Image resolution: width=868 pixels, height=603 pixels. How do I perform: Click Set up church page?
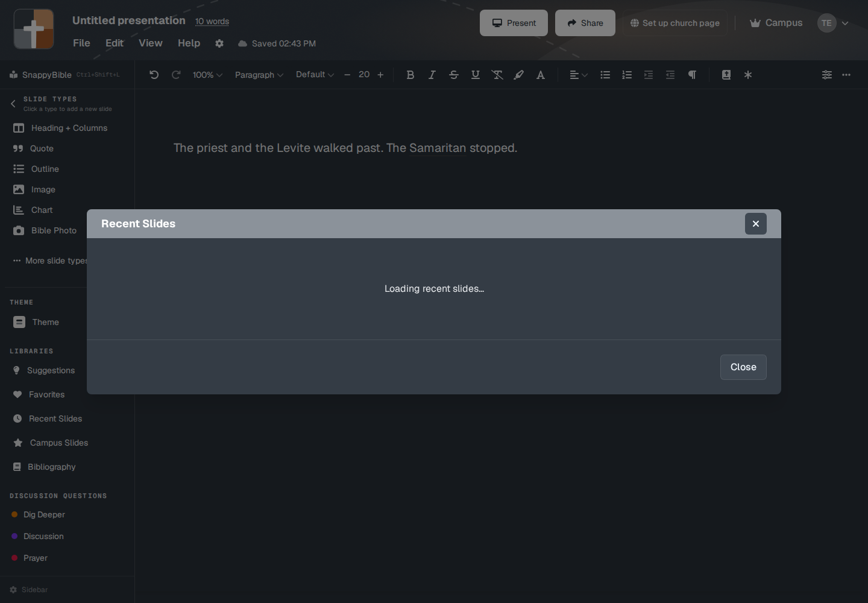tap(675, 23)
